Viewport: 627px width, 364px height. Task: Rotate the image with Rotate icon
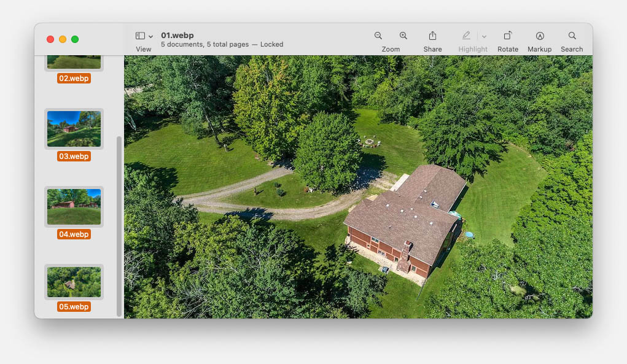(x=508, y=36)
